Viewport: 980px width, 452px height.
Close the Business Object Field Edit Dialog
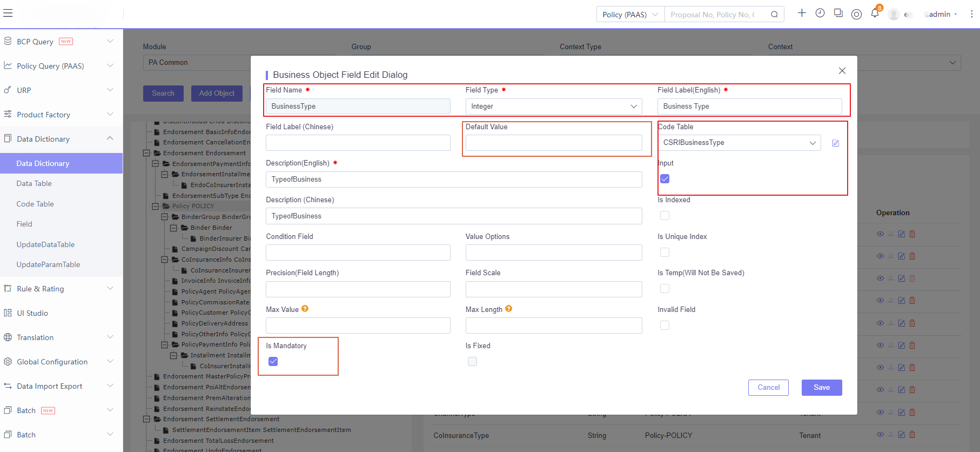[842, 71]
